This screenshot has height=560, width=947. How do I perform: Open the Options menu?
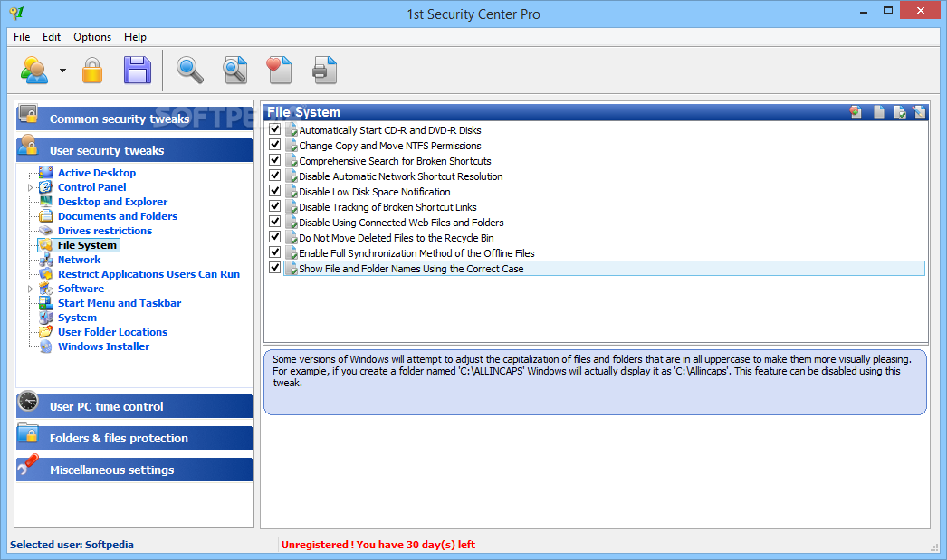pyautogui.click(x=92, y=37)
